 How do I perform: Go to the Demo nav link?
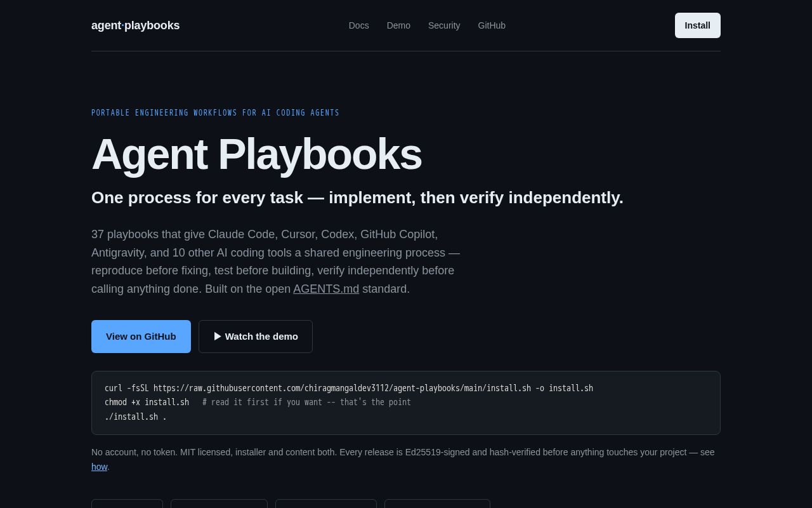[x=398, y=25]
